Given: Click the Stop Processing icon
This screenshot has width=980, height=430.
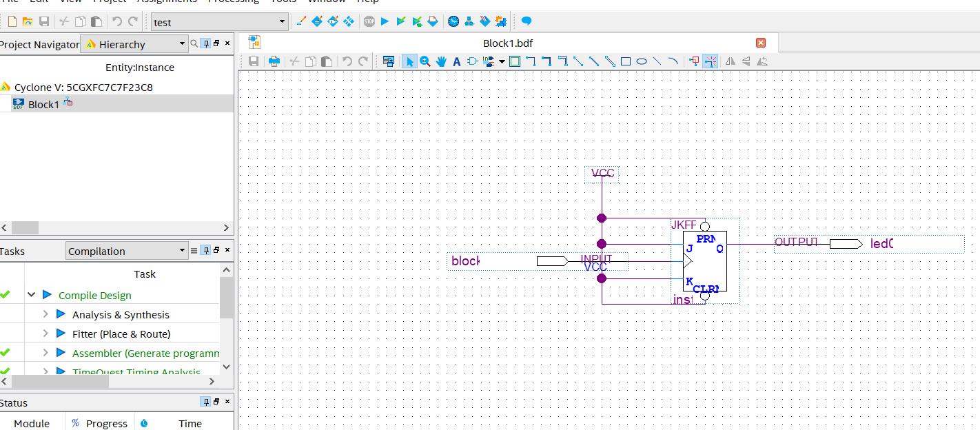Looking at the screenshot, I should pyautogui.click(x=369, y=22).
